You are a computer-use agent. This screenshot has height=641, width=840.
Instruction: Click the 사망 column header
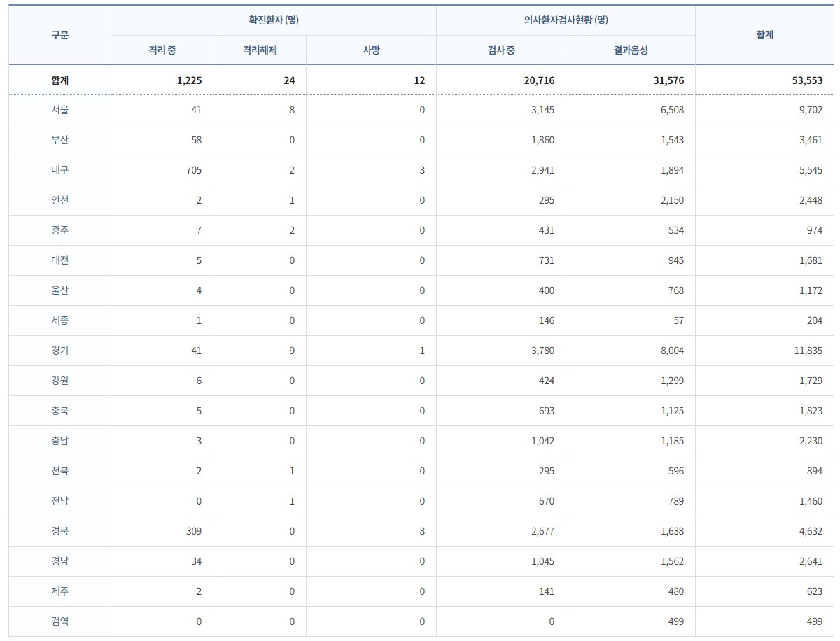pos(371,50)
